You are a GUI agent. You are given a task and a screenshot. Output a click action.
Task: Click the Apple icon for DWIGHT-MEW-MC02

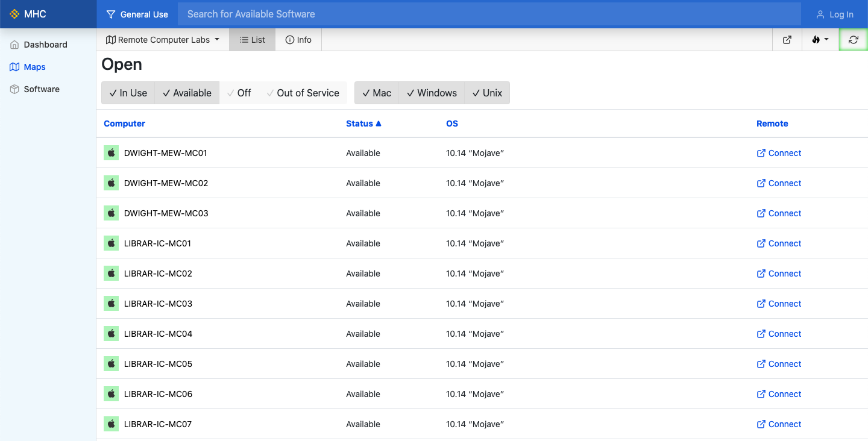tap(111, 183)
